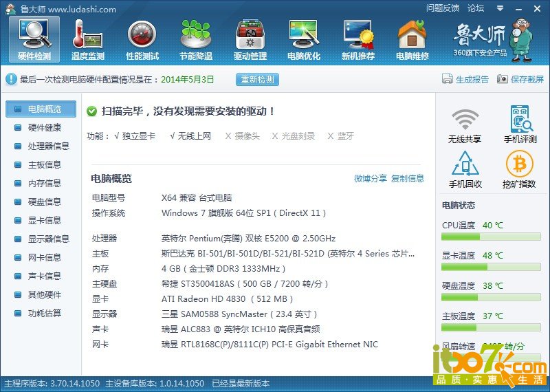Viewport: 550px width, 392px height.
Task: Click the 微博分享 link
Action: [x=371, y=179]
